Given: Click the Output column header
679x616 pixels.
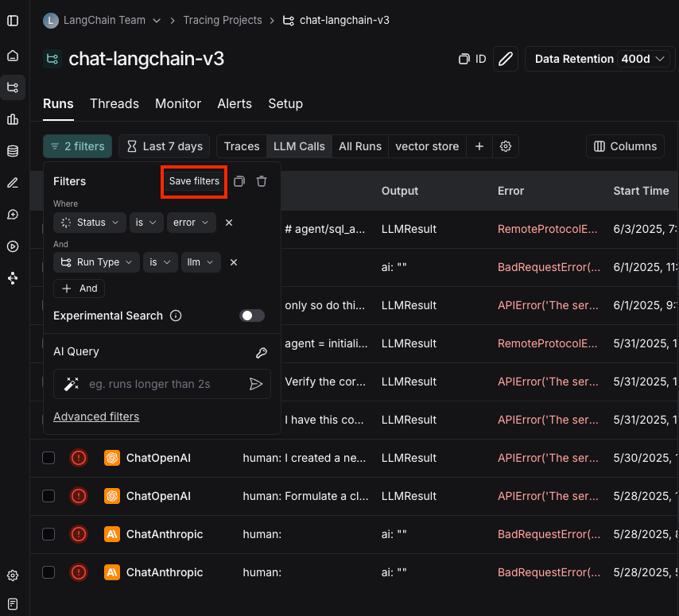Looking at the screenshot, I should [400, 191].
